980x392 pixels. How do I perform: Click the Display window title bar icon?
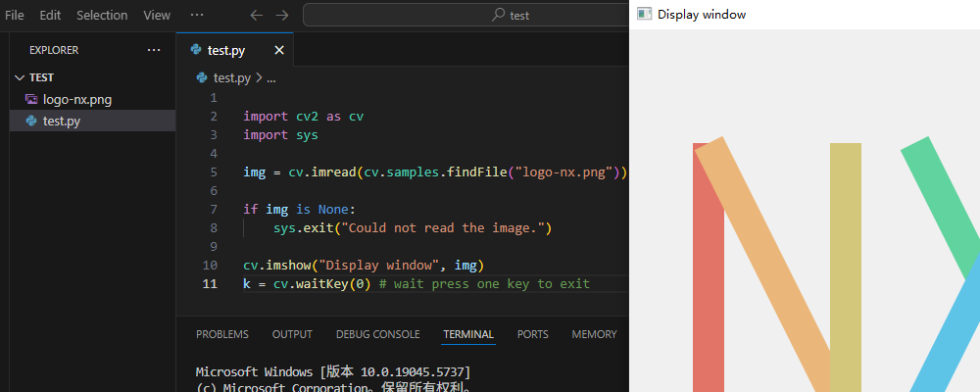tap(644, 14)
